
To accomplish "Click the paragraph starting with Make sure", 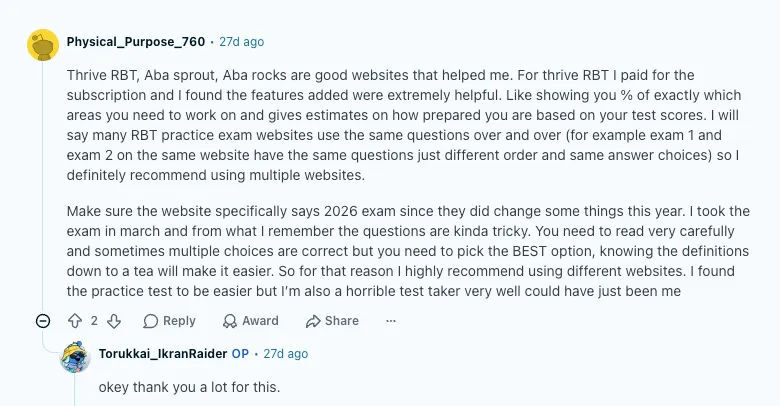I will coord(408,251).
